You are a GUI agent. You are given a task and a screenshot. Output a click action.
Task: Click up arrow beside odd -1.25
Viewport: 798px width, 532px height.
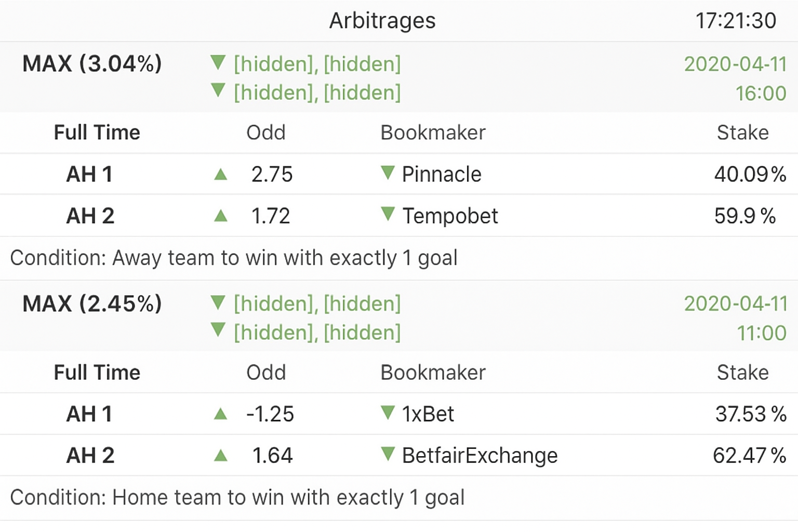click(221, 414)
